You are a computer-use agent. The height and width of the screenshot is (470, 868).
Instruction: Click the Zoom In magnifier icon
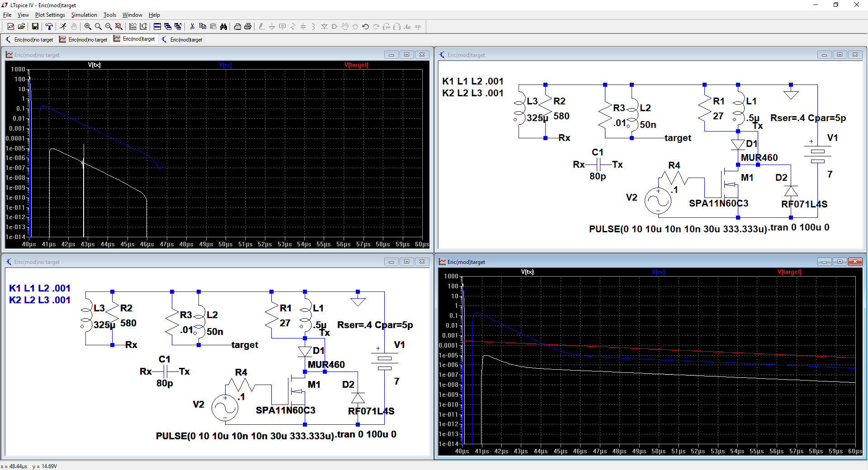(x=88, y=27)
